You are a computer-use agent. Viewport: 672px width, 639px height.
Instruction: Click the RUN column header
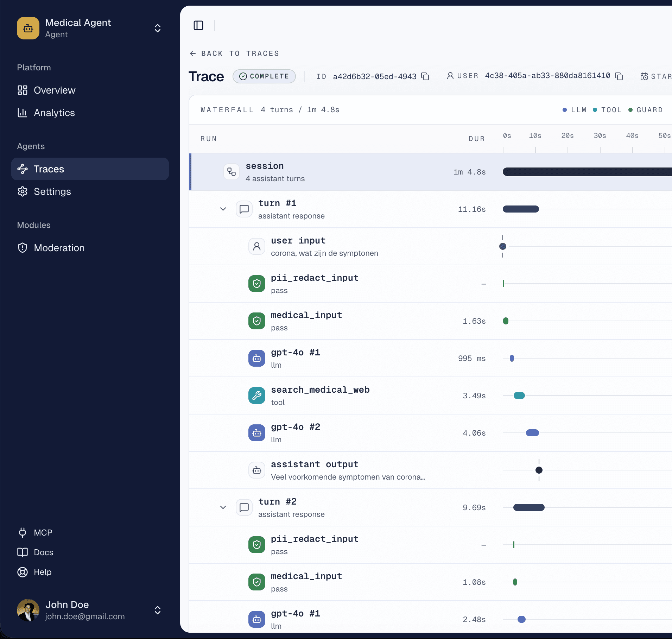209,139
